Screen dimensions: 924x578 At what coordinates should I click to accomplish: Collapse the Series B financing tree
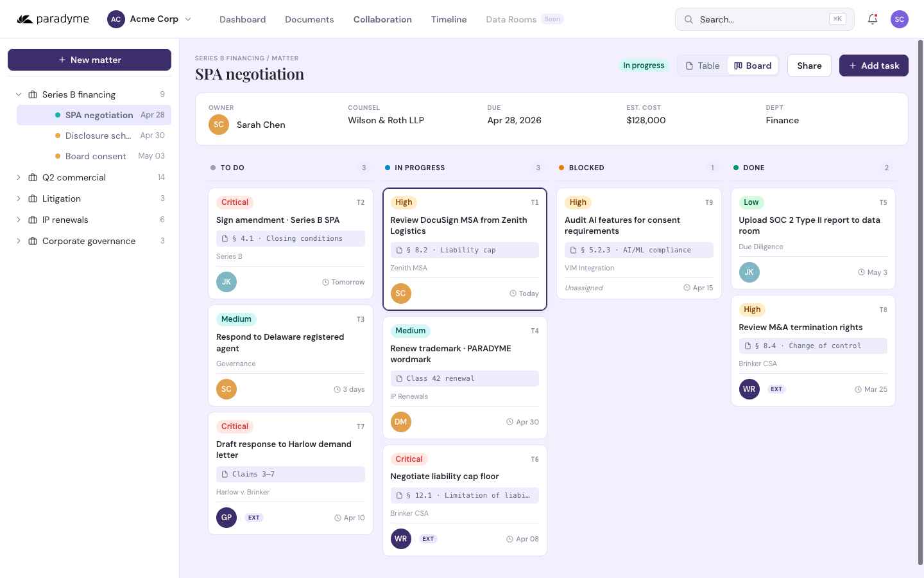point(19,94)
